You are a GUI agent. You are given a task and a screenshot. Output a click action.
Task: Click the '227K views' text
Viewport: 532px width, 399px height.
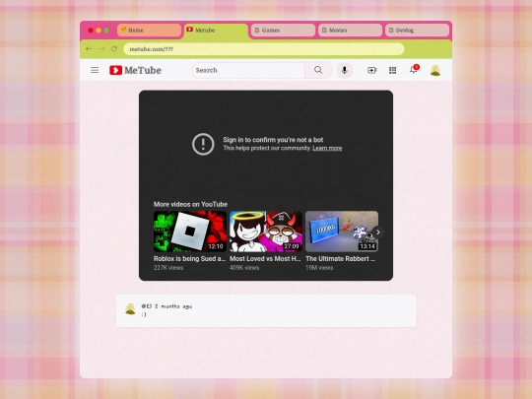[x=168, y=268]
